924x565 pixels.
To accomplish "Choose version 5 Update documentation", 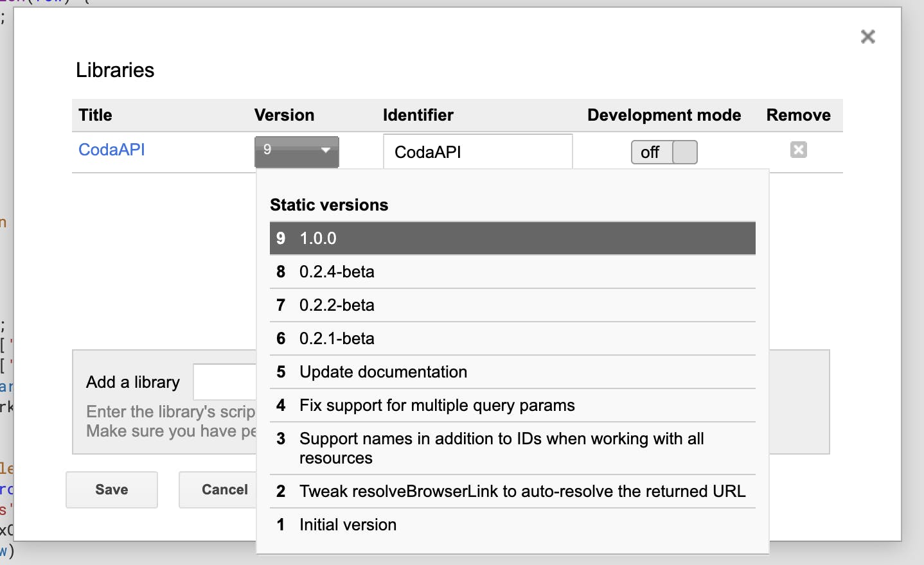I will click(x=512, y=372).
